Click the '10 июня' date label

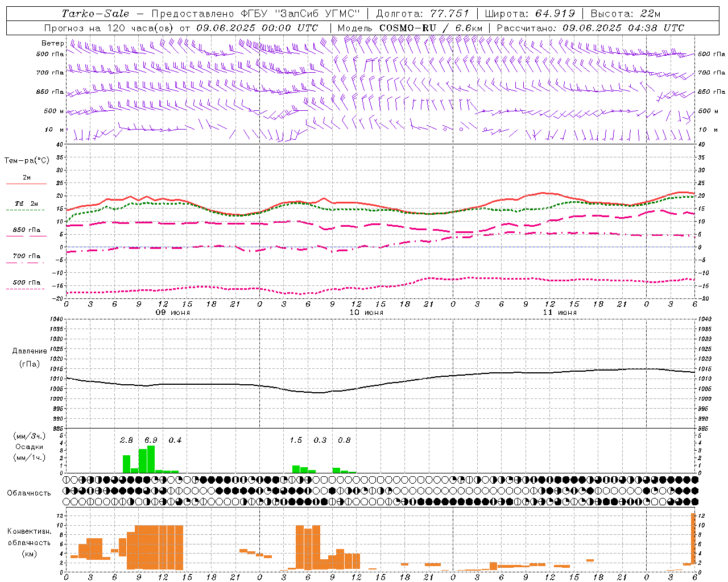[366, 313]
